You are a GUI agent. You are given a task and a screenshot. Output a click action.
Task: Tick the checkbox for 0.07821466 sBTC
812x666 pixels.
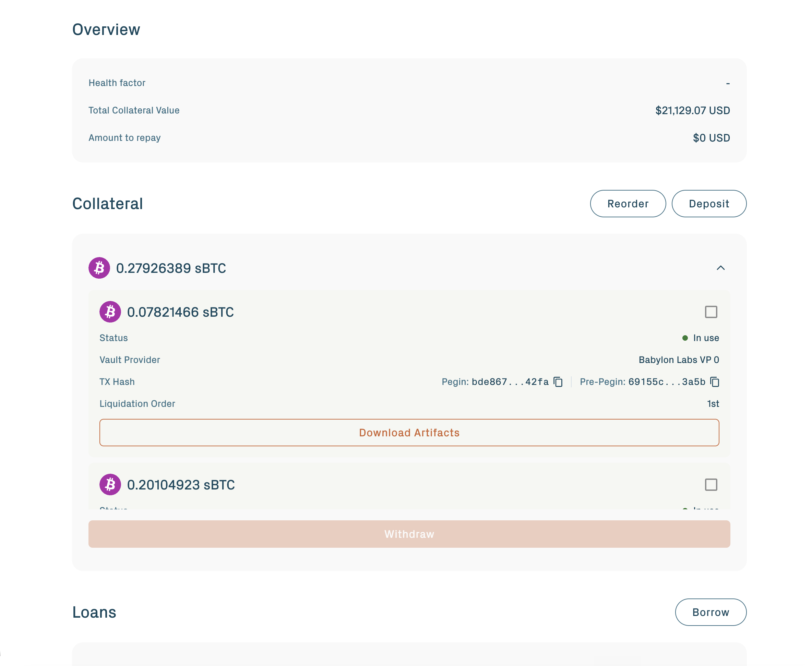click(x=711, y=312)
